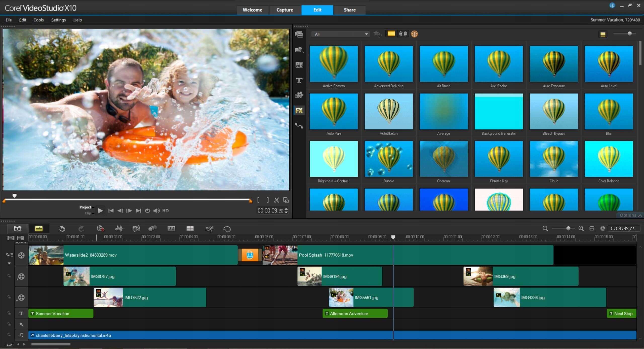The width and height of the screenshot is (644, 349).
Task: Open the Subtitle Editor tool
Action: point(171,229)
